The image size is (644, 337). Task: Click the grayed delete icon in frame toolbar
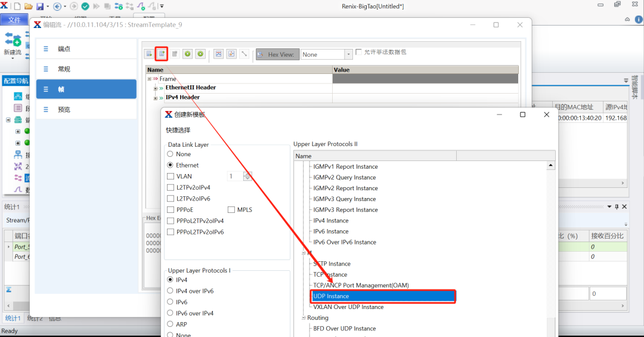tap(175, 54)
